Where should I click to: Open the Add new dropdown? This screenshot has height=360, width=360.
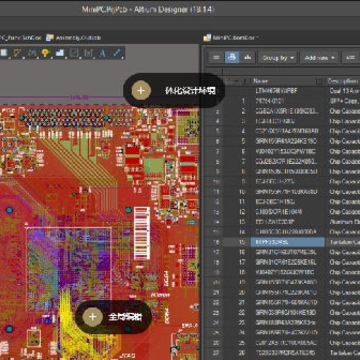pos(320,57)
